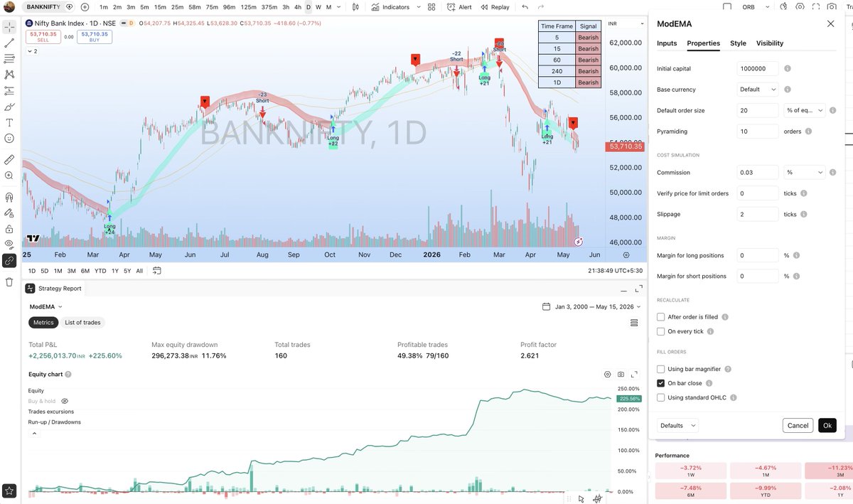Select the ruler measure tool
Image resolution: width=853 pixels, height=504 pixels.
(9, 159)
